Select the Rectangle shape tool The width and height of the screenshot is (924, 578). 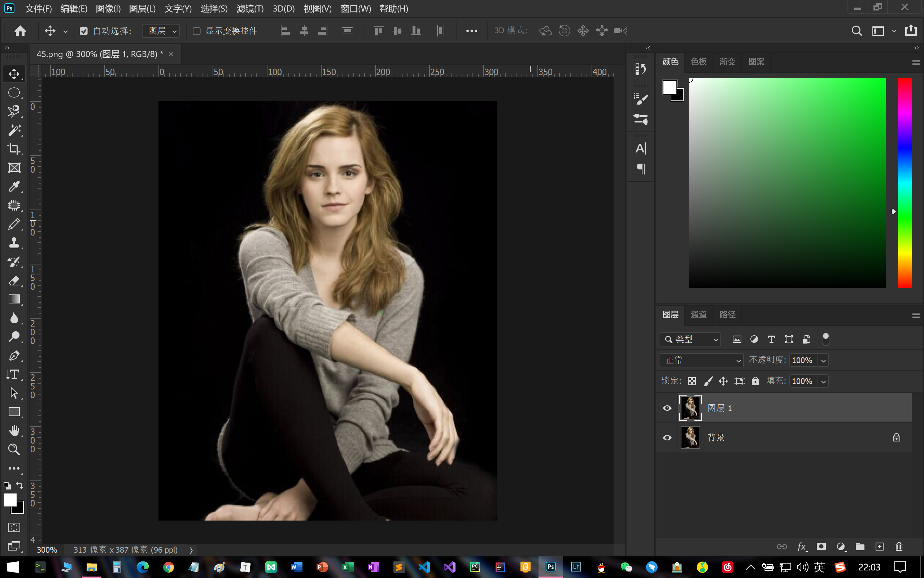[14, 412]
